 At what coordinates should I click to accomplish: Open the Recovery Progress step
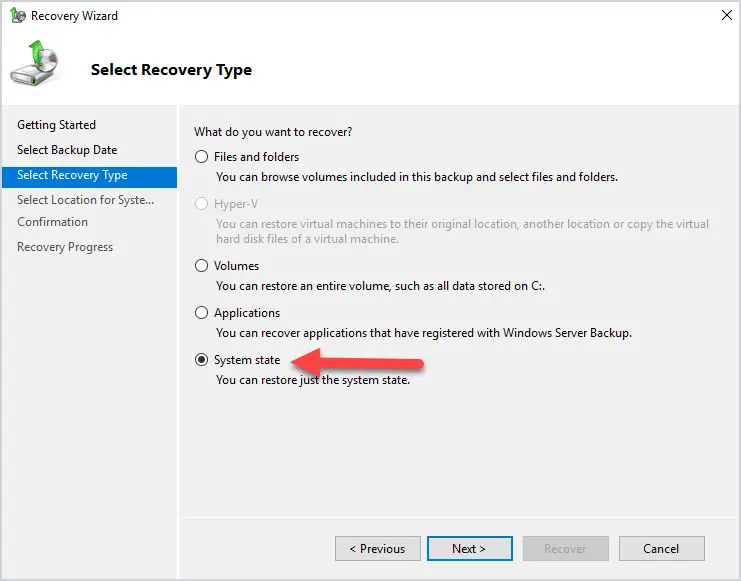[x=65, y=247]
